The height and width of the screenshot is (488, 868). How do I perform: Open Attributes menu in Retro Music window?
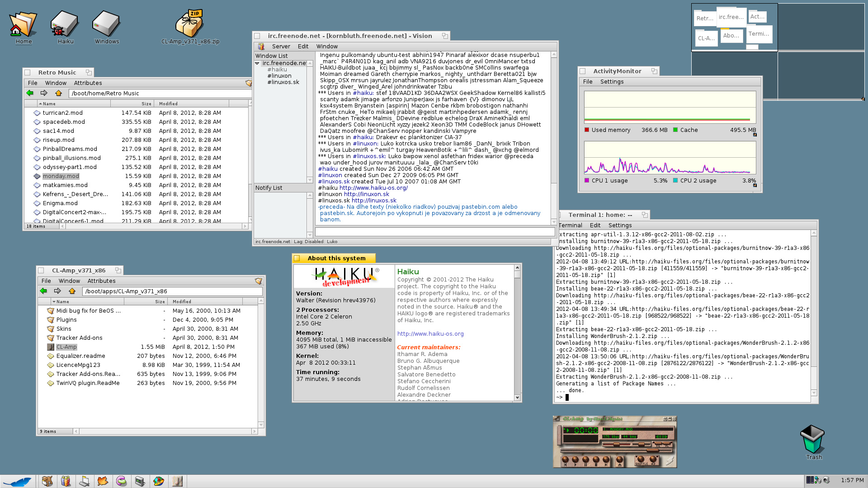[88, 83]
